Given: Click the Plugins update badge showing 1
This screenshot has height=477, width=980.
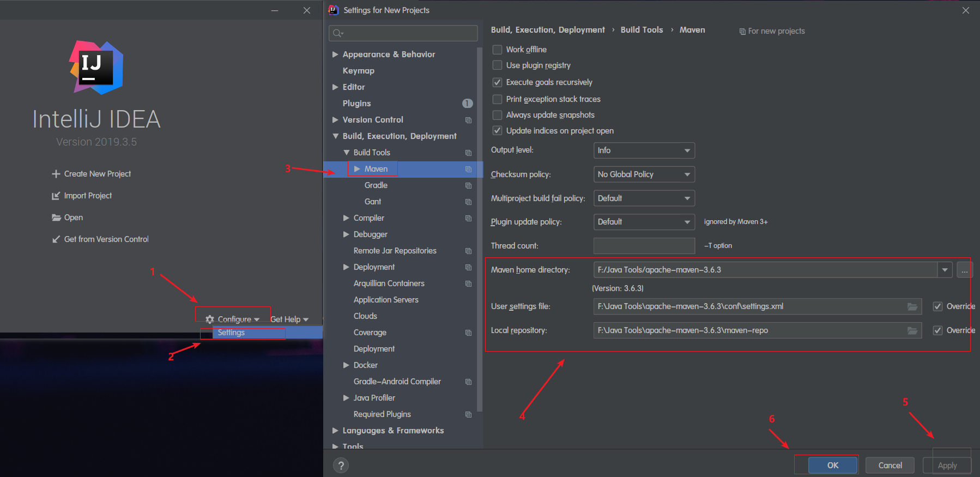Looking at the screenshot, I should click(x=467, y=103).
